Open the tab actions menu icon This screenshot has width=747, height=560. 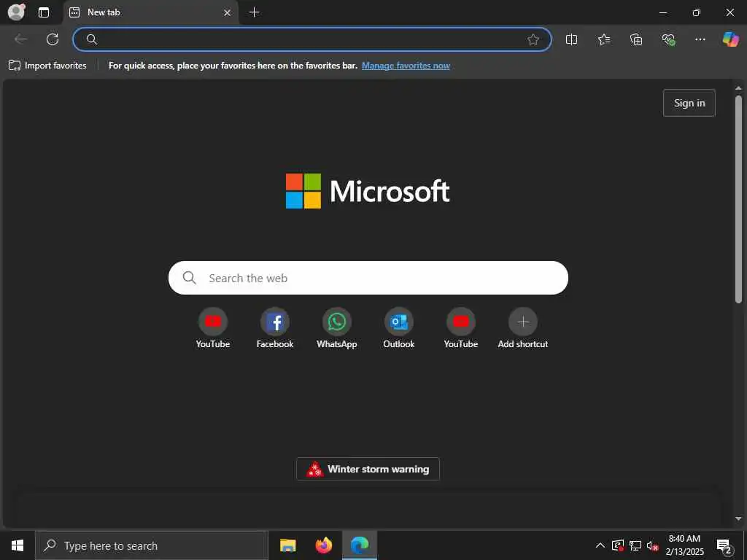point(44,12)
